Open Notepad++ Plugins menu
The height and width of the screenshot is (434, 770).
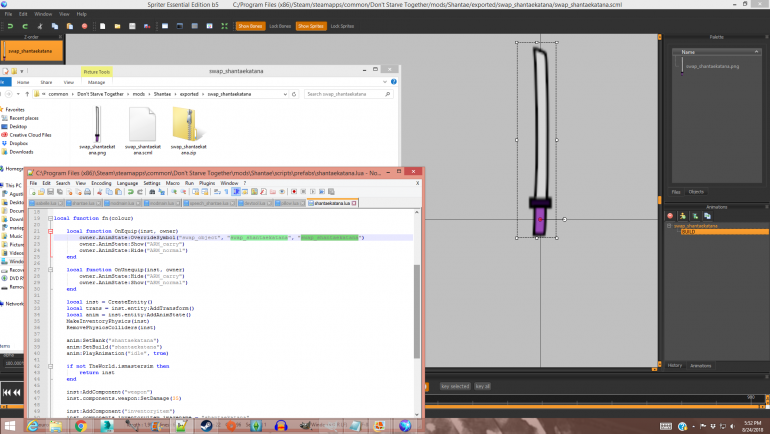tap(207, 183)
